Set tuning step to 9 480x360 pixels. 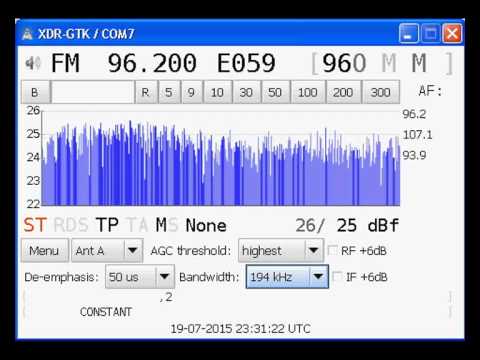(x=191, y=92)
